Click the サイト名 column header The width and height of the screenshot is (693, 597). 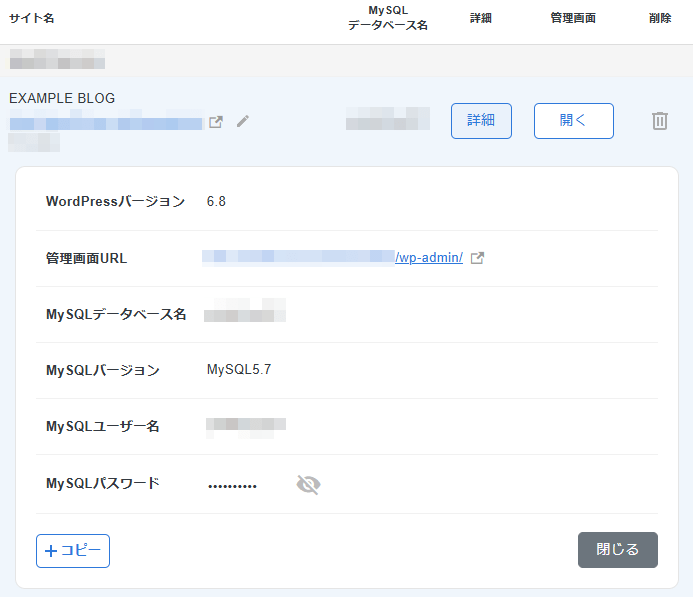(x=32, y=18)
